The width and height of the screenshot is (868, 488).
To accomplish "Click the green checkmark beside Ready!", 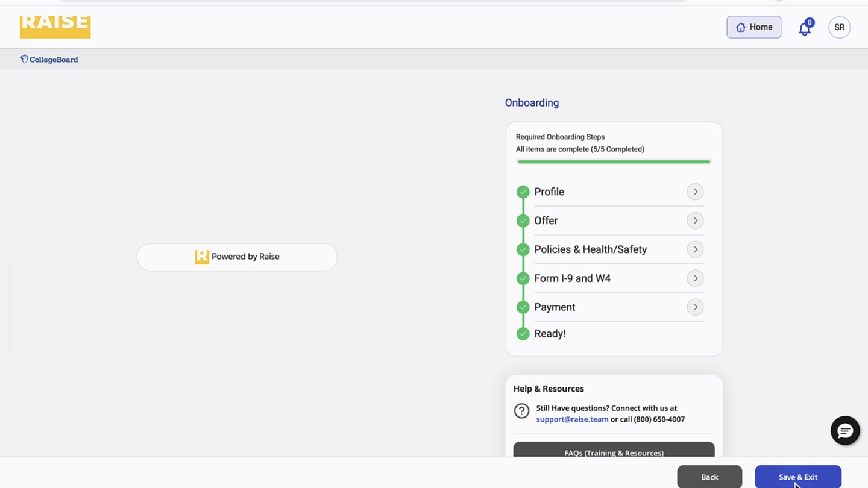I will [523, 334].
